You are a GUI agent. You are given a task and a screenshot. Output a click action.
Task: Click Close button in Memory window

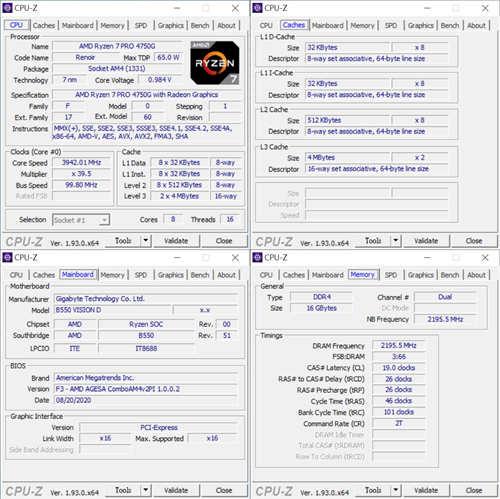(474, 490)
